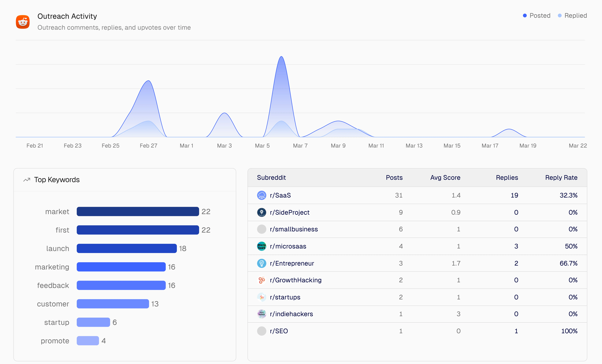The height and width of the screenshot is (364, 602).
Task: Click the 'launch' keyword label
Action: [58, 249]
